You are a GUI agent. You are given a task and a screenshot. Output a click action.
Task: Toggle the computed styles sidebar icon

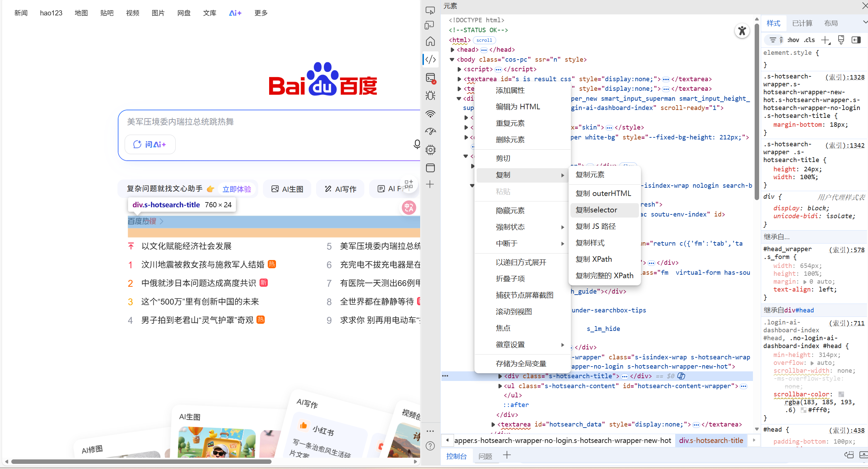[856, 40]
